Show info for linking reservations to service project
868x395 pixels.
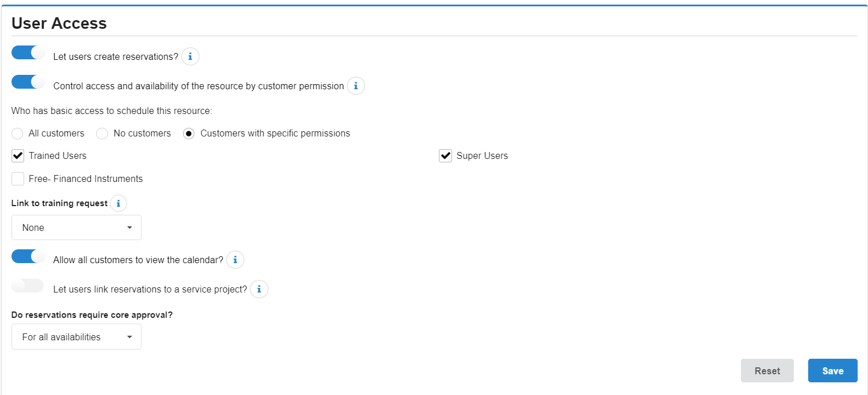[x=259, y=289]
